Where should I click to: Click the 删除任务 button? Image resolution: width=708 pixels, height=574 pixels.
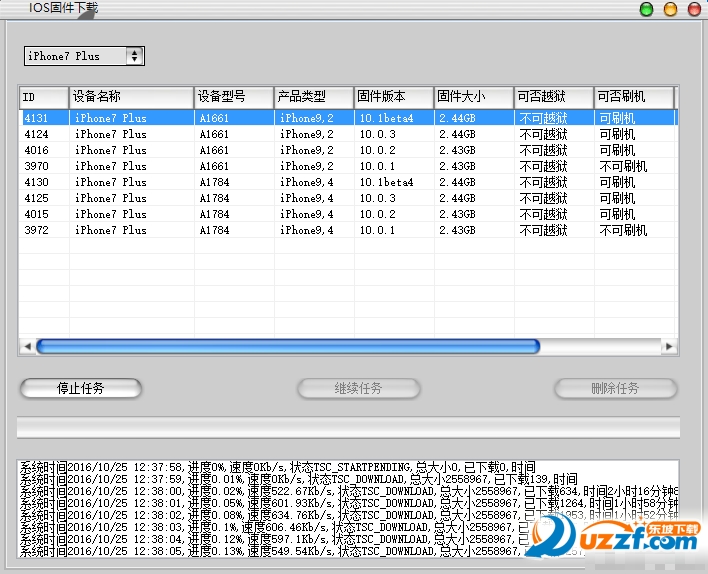coord(615,388)
